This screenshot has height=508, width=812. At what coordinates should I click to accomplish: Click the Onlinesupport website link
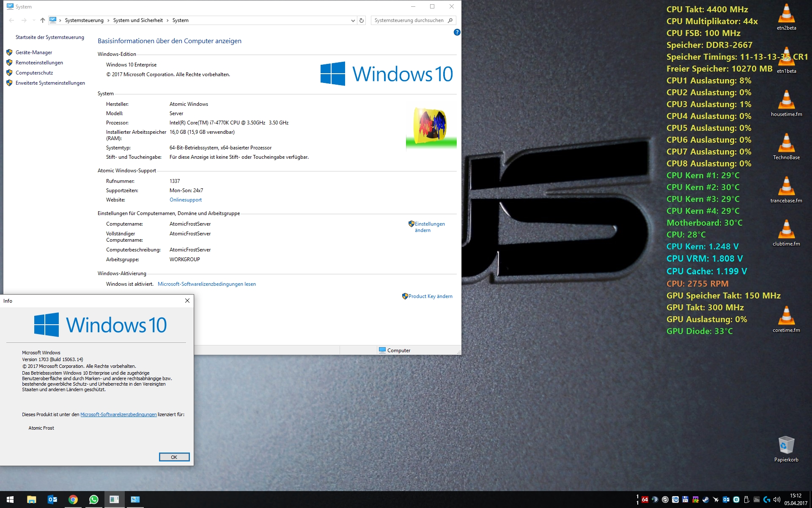coord(186,200)
